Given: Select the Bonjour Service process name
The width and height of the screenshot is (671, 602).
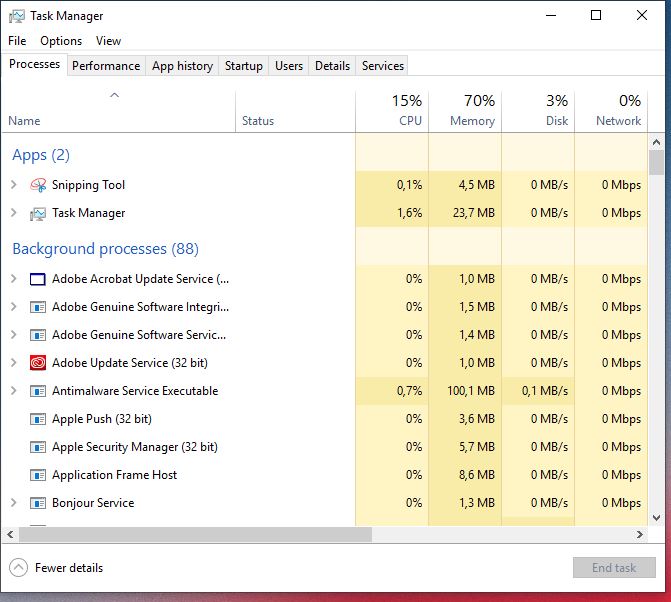Looking at the screenshot, I should tap(93, 503).
